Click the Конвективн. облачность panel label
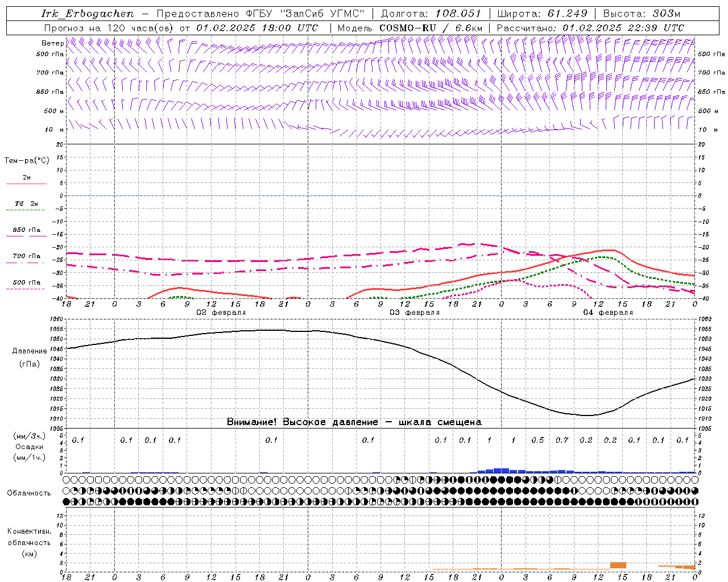 tap(29, 537)
